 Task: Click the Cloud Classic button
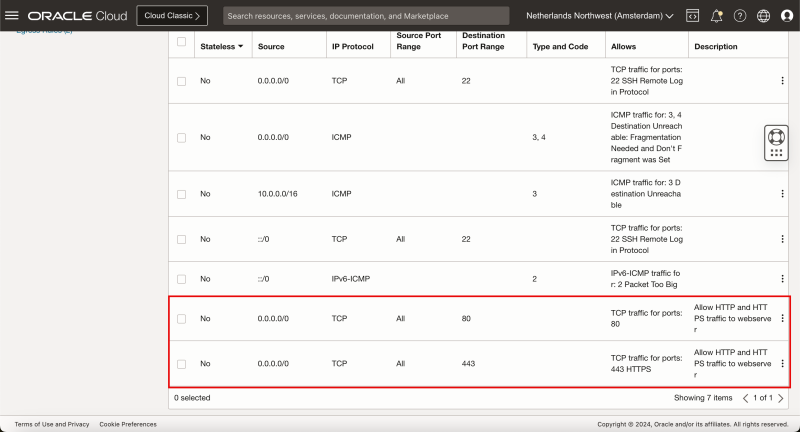tap(173, 16)
